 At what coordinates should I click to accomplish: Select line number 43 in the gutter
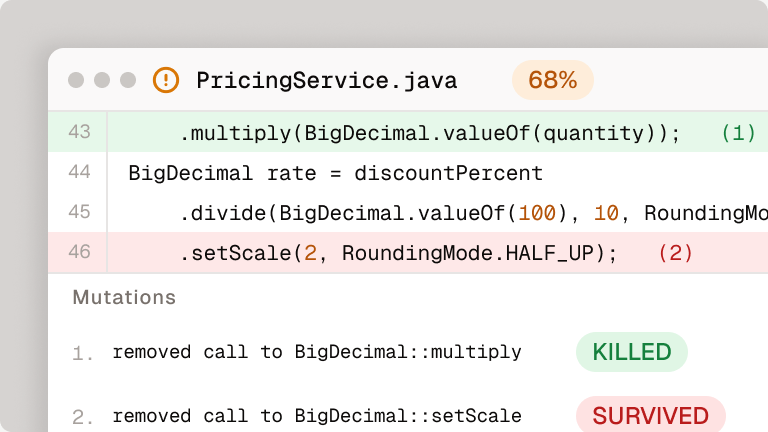coord(79,132)
